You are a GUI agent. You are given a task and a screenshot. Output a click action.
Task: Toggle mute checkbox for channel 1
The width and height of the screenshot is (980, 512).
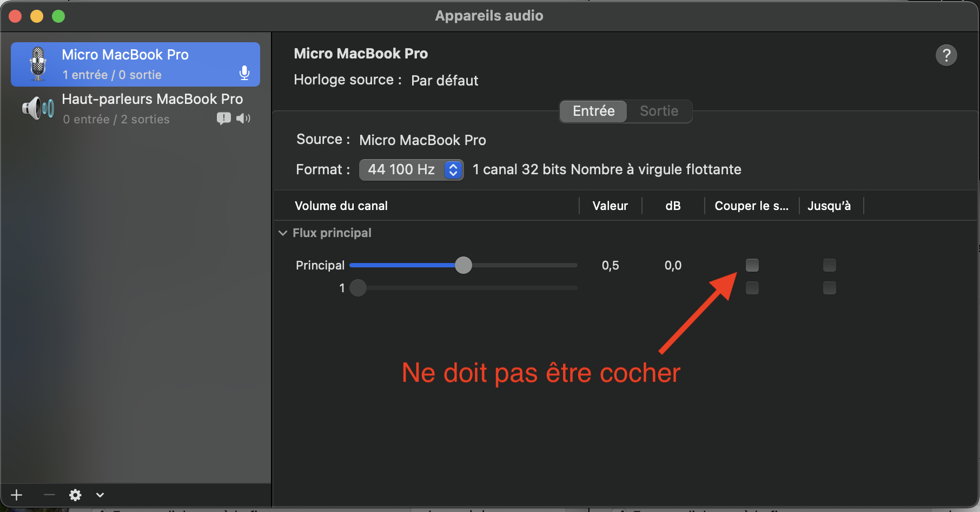(x=752, y=288)
